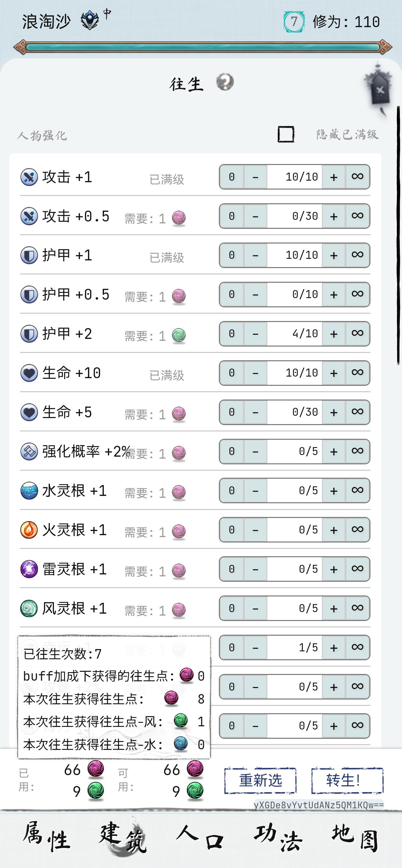Increase 攻击 +0.5 with plus button

point(334,216)
